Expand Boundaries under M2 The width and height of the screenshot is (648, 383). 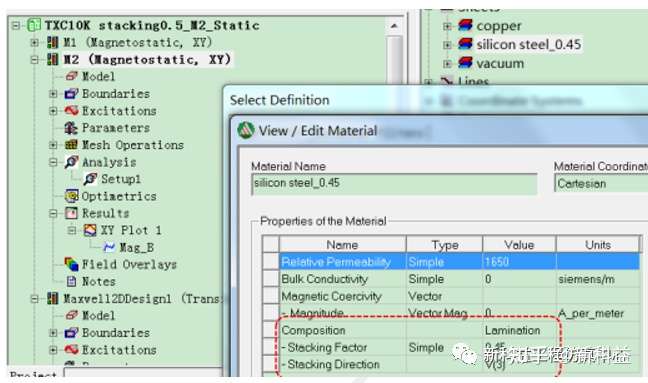(x=53, y=94)
